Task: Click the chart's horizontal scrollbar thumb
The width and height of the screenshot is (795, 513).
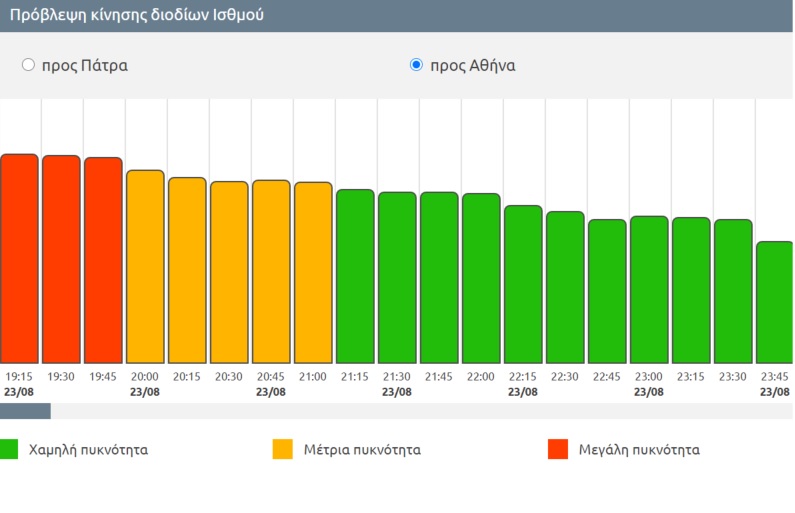Action: click(25, 411)
